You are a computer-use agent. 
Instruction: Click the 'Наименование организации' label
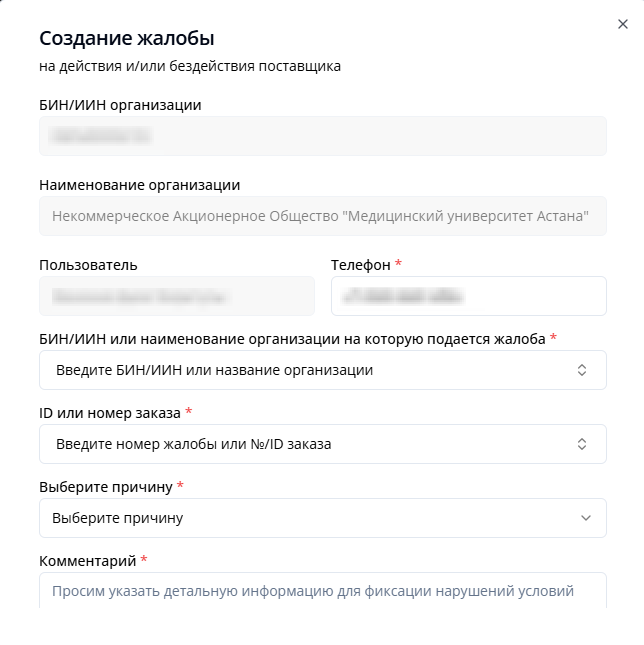point(139,185)
